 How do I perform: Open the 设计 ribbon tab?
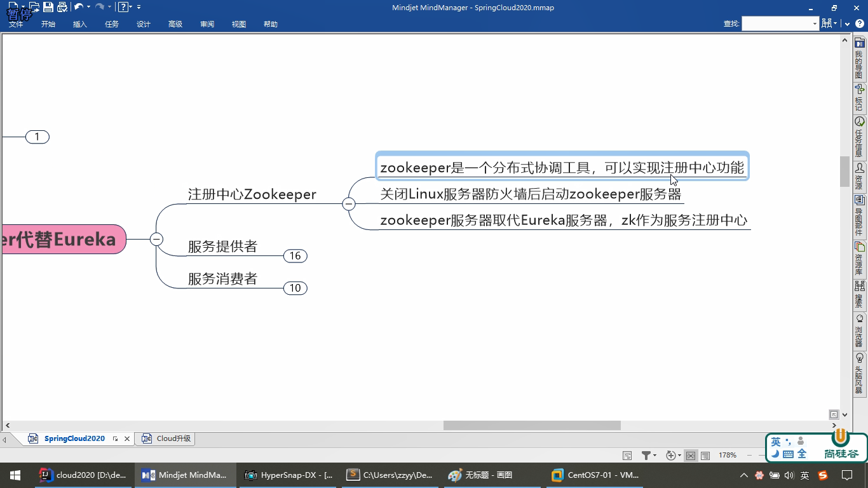coord(144,24)
